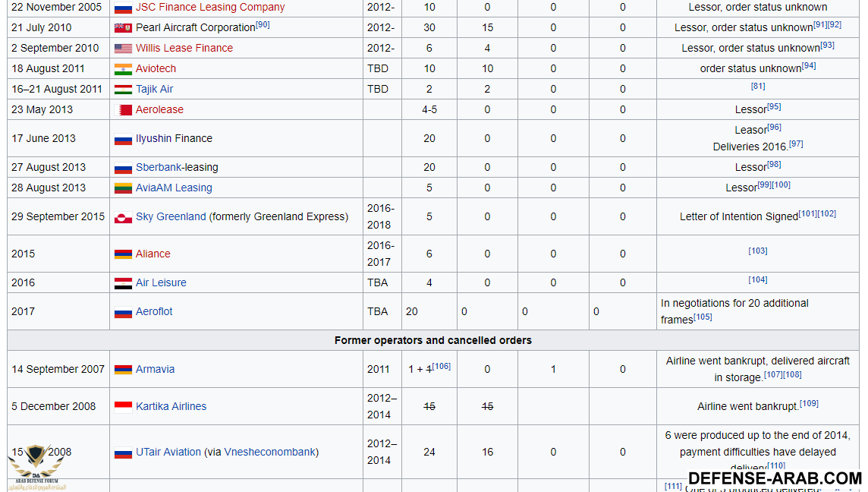This screenshot has height=492, width=868.
Task: Click the India flag next to Aviotech
Action: click(123, 69)
